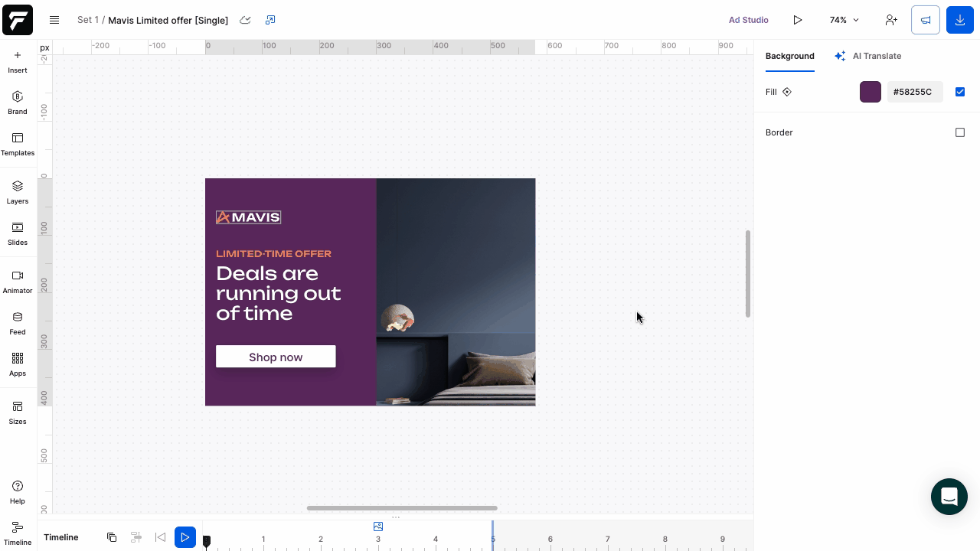Click the Timeline panel label
980x551 pixels.
[61, 537]
